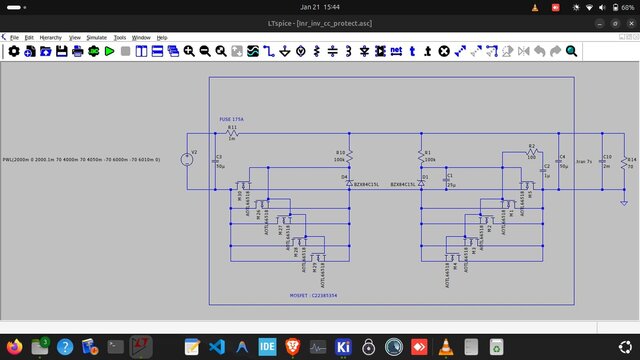
Task: Add blue text comment with t icon
Action: click(x=412, y=51)
